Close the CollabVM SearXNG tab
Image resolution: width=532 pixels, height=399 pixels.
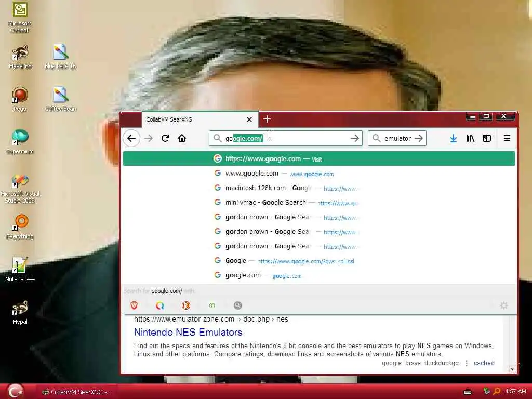click(249, 119)
